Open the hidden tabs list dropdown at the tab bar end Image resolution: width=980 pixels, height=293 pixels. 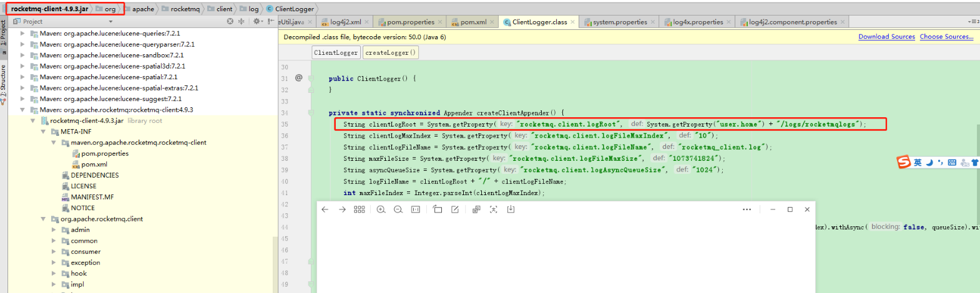[x=973, y=22]
